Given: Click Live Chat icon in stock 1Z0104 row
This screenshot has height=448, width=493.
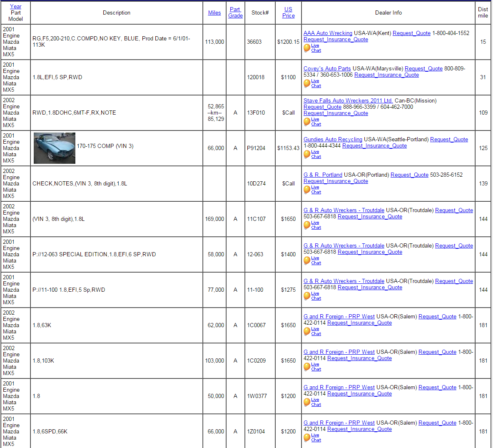Looking at the screenshot, I should 307,438.
